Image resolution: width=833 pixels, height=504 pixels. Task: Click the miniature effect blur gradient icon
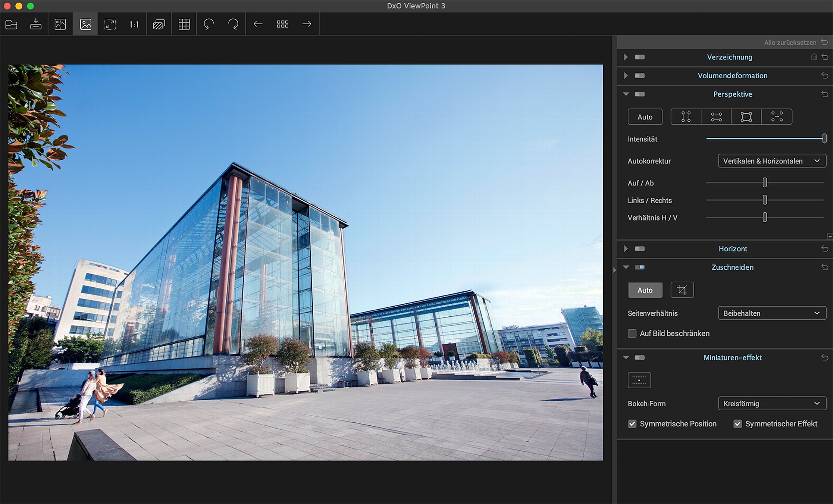639,380
